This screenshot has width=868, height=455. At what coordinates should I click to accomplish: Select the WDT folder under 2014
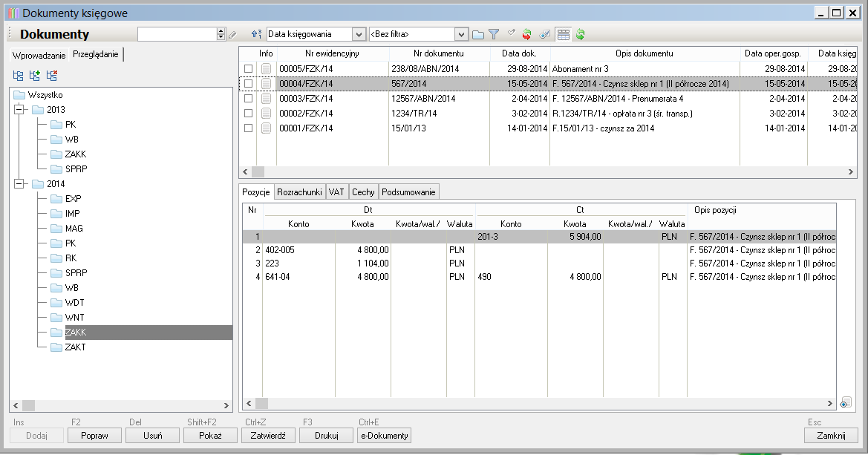pyautogui.click(x=68, y=303)
